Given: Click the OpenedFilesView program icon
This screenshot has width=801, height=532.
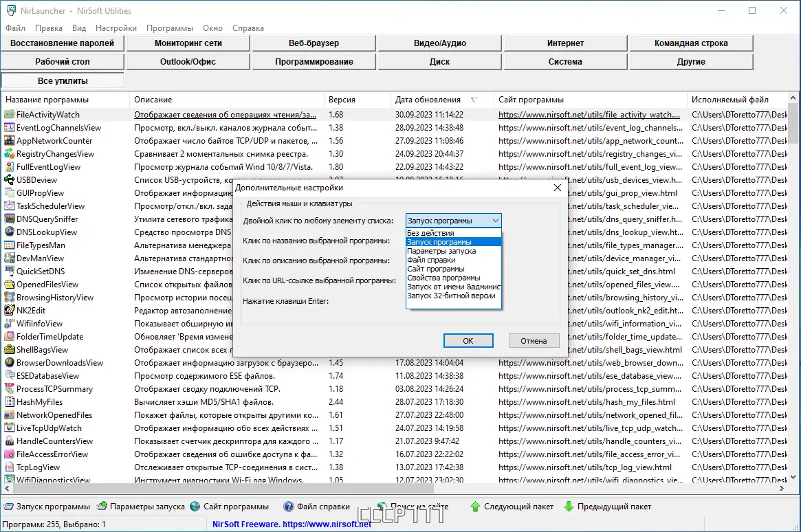Looking at the screenshot, I should pos(9,285).
